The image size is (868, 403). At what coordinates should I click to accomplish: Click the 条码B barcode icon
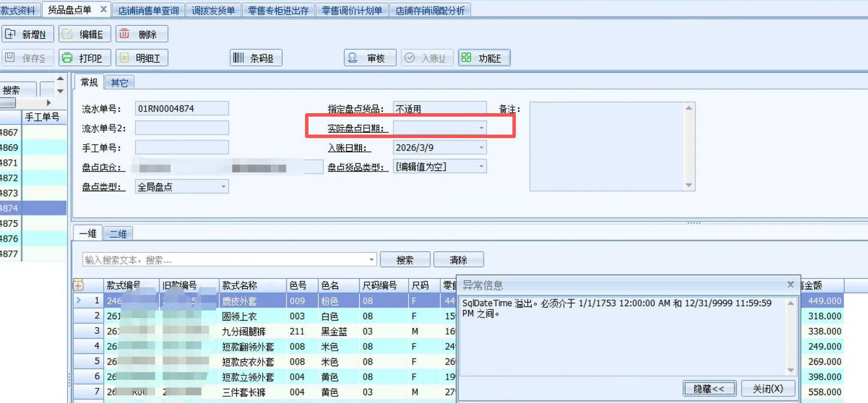click(x=239, y=57)
